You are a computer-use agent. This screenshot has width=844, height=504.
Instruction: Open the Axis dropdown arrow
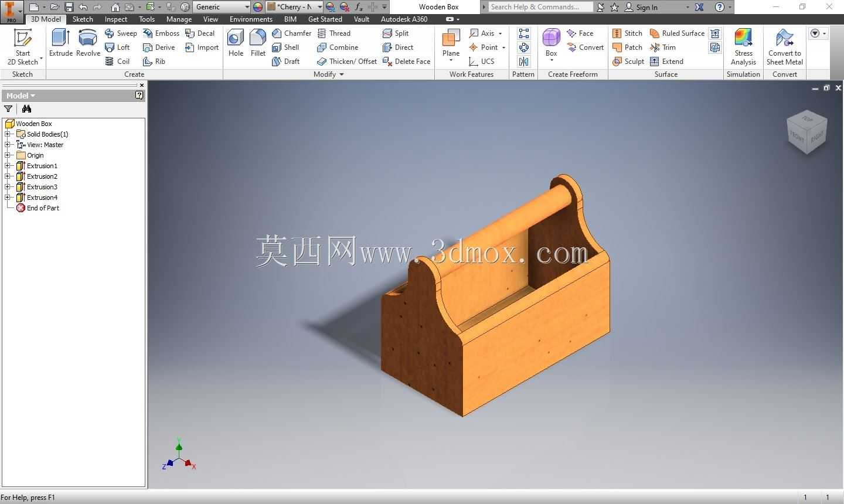[x=500, y=33]
